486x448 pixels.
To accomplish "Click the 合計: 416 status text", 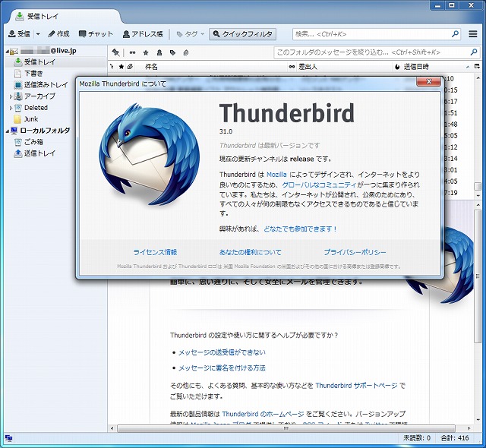I will (x=455, y=438).
